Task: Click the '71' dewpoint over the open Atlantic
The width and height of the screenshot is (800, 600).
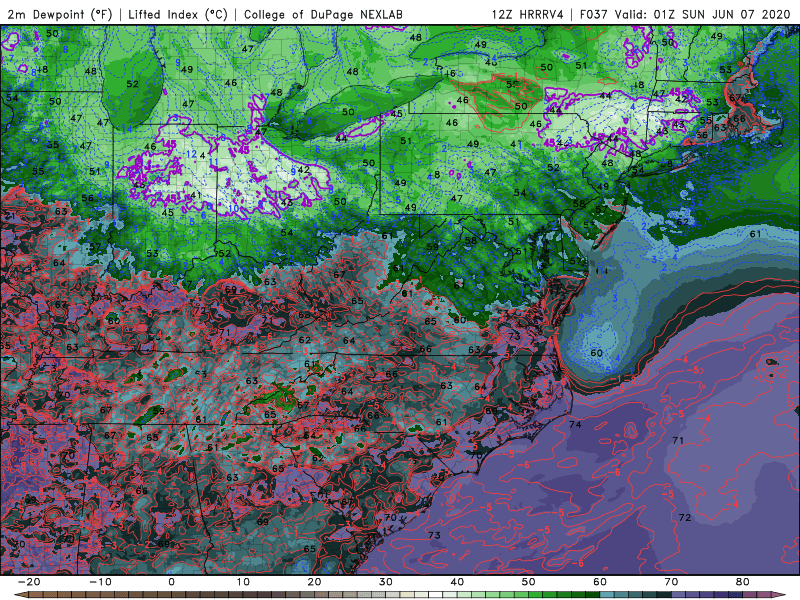Action: [678, 440]
